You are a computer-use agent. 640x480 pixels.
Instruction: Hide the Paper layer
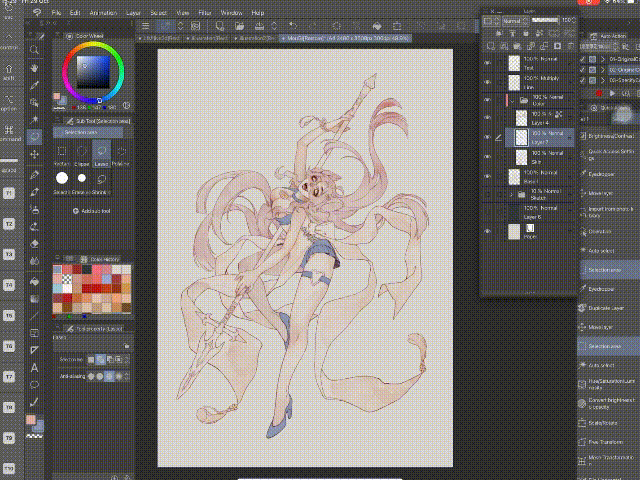point(488,232)
